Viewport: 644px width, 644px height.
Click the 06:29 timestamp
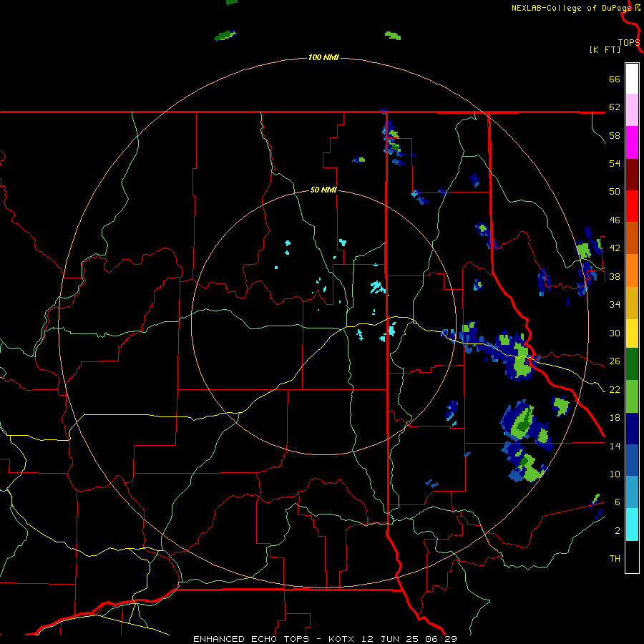[442, 639]
